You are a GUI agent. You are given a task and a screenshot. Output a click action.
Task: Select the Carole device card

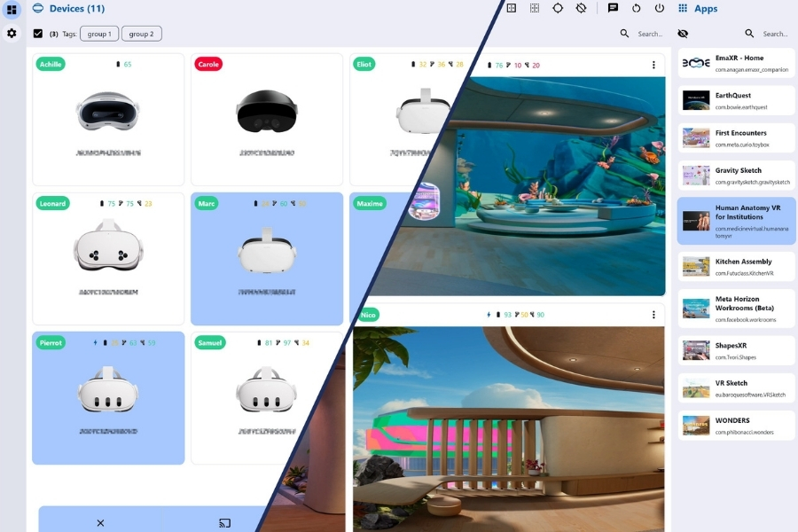click(267, 120)
